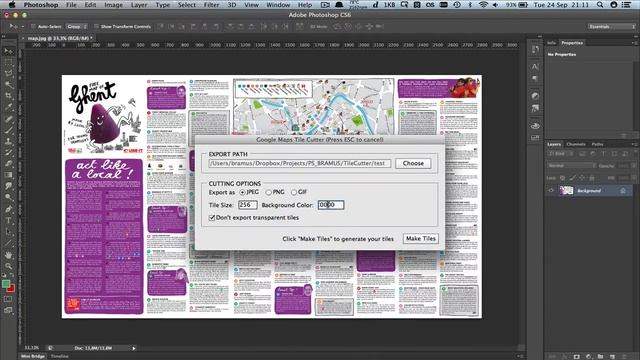640x360 pixels.
Task: Change screen mode from the toolbox
Action: pos(8,311)
